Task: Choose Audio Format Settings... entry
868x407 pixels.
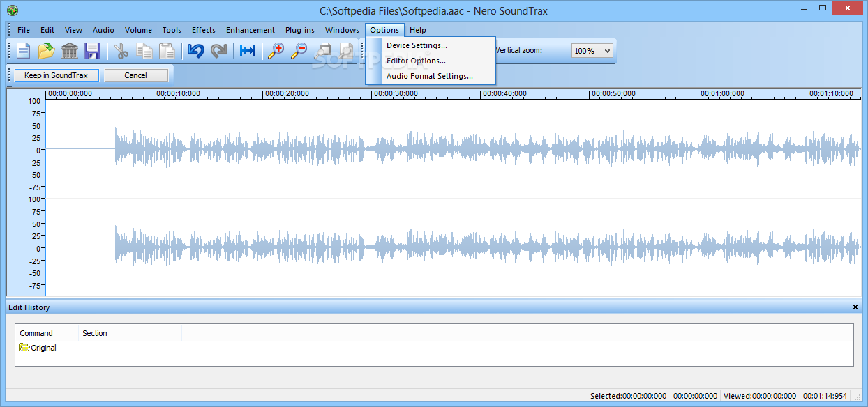Action: point(431,76)
